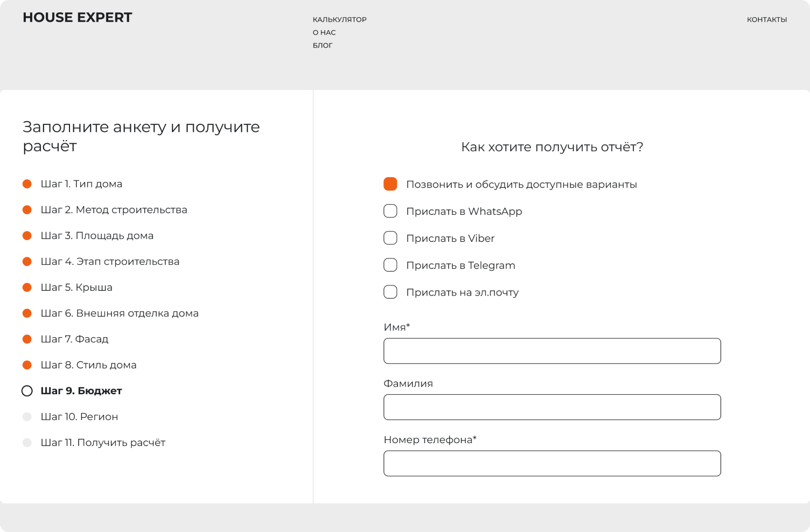Click the orange dot beside Шаг 7. Фасад
The width and height of the screenshot is (810, 532).
click(x=27, y=339)
